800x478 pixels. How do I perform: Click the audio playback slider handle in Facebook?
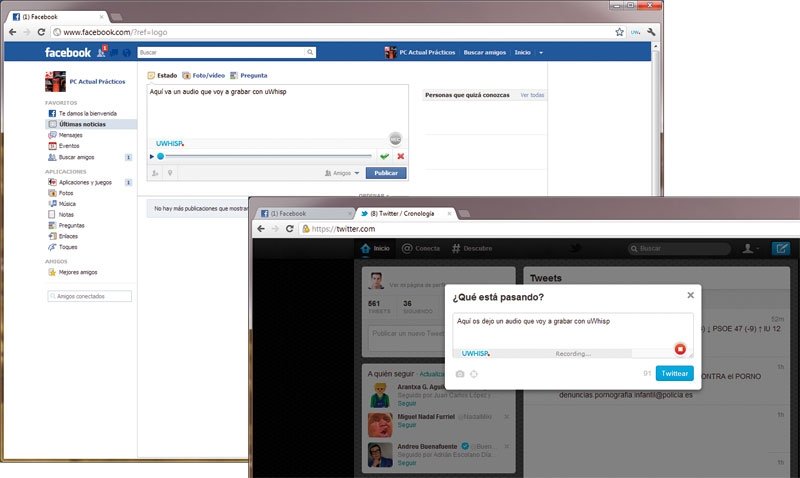[x=160, y=157]
